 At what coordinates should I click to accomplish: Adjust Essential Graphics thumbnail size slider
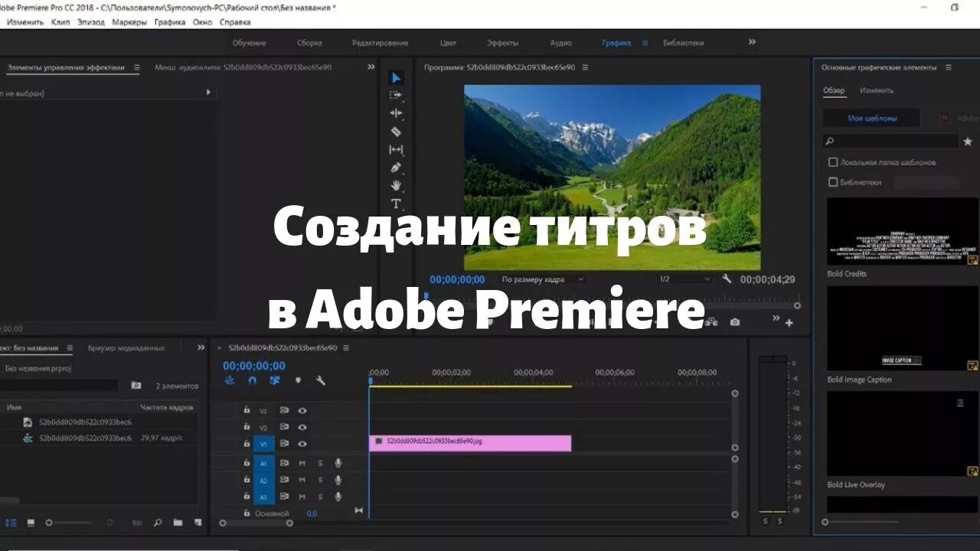(x=860, y=522)
